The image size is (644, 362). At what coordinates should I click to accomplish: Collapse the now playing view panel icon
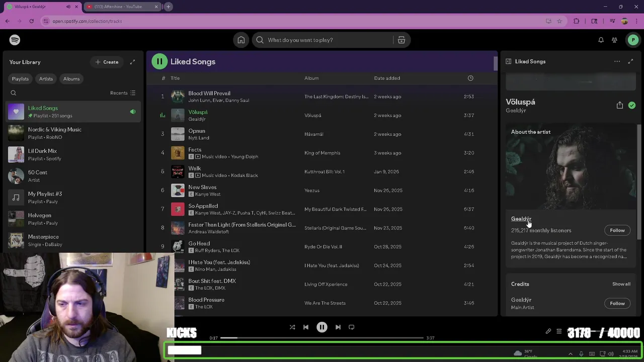click(x=508, y=61)
